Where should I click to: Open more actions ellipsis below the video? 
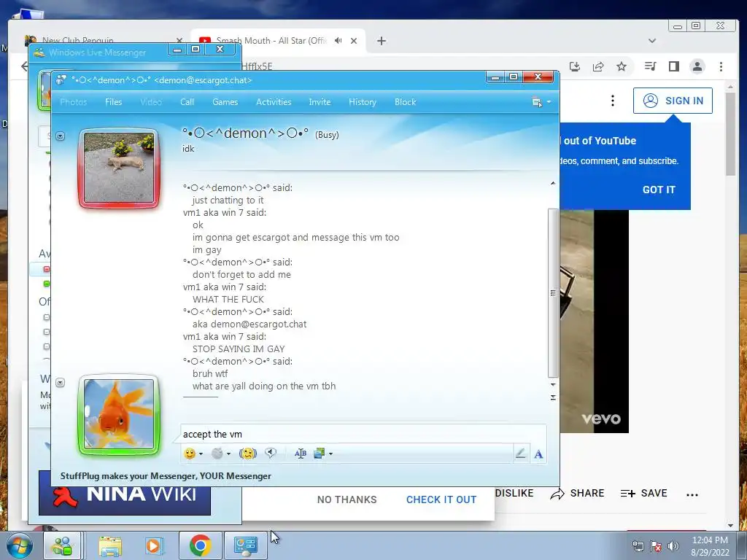(692, 495)
